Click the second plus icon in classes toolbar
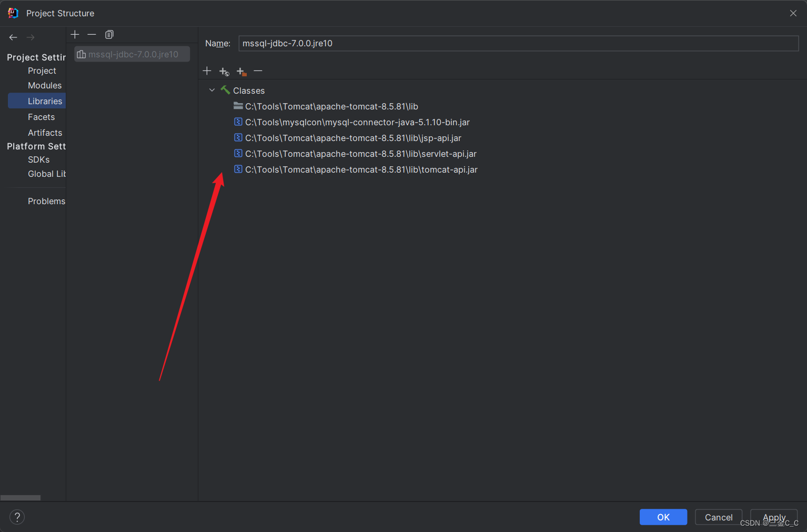This screenshot has height=532, width=807. [224, 71]
